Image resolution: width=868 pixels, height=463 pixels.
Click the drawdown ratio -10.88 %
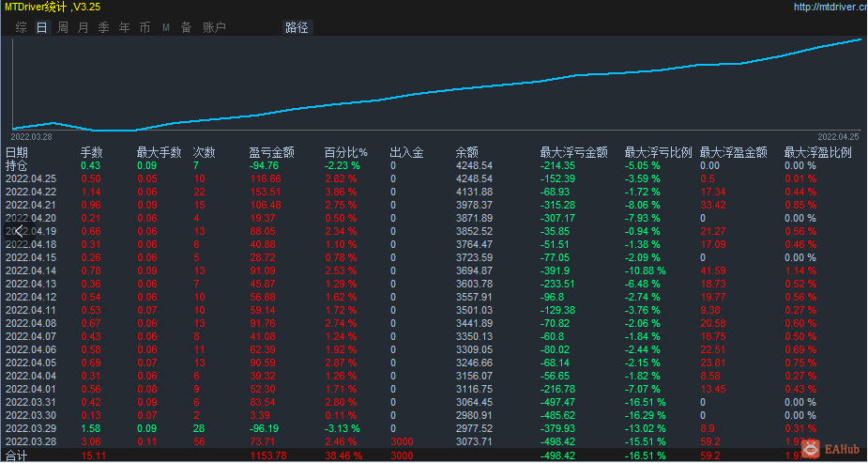point(646,270)
